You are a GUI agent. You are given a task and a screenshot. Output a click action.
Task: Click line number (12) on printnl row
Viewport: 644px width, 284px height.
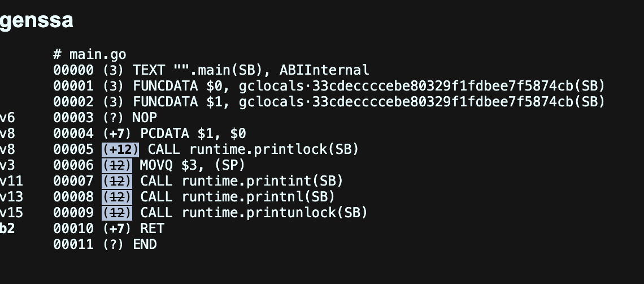point(117,197)
